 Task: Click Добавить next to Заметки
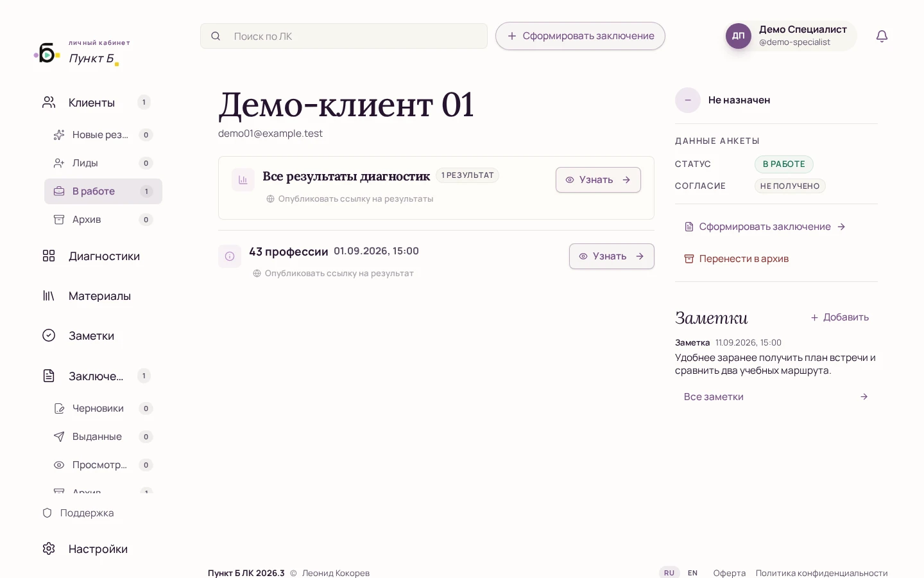coord(839,317)
